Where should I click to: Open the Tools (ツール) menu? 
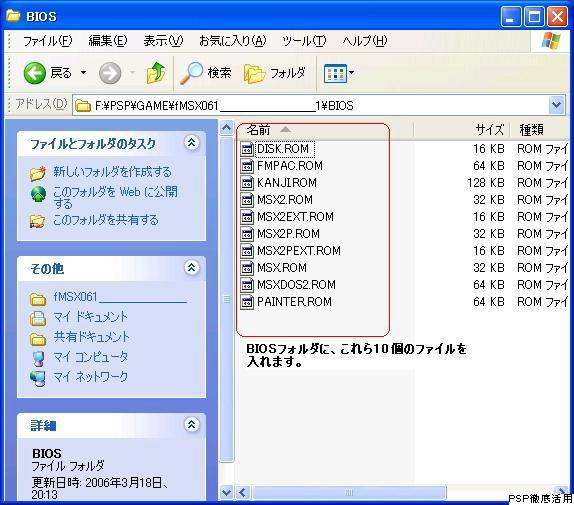[304, 41]
